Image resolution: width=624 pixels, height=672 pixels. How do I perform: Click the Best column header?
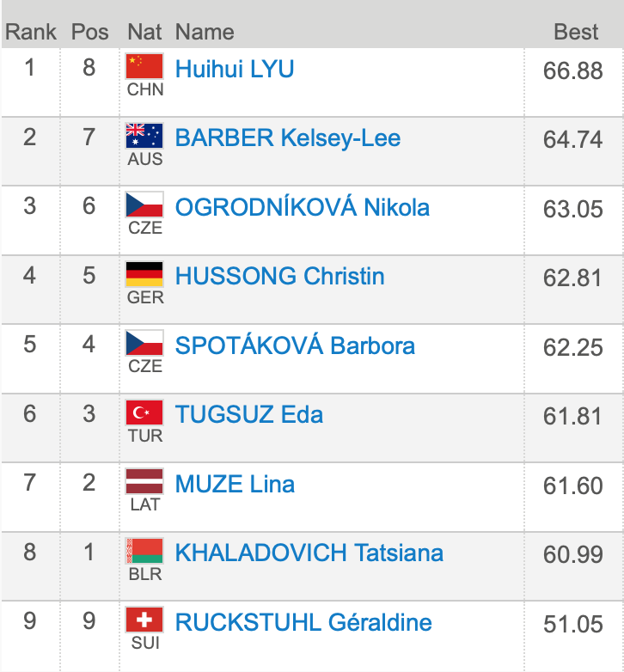point(575,32)
